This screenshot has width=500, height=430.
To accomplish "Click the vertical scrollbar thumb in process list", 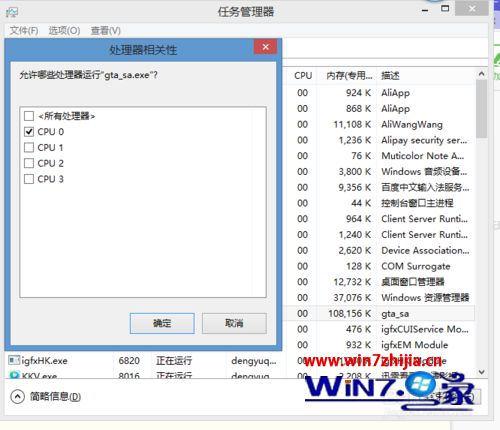I will [481, 109].
